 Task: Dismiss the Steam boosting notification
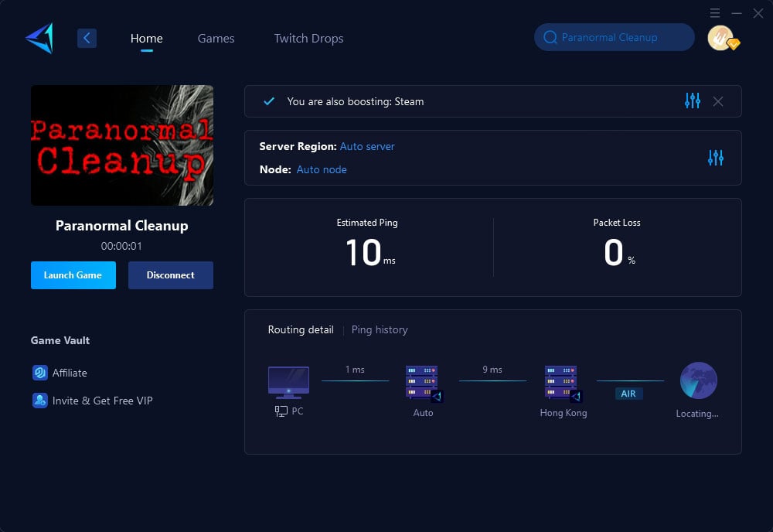tap(718, 101)
